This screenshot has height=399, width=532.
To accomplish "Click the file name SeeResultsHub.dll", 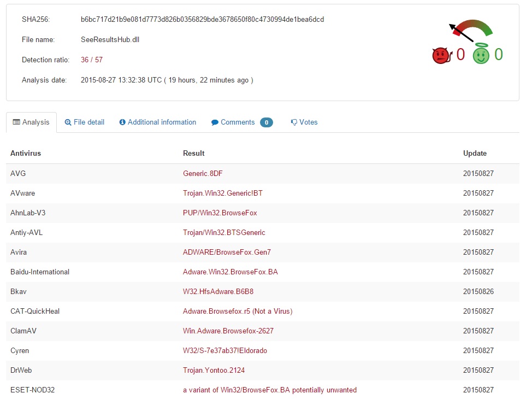I will pos(110,40).
